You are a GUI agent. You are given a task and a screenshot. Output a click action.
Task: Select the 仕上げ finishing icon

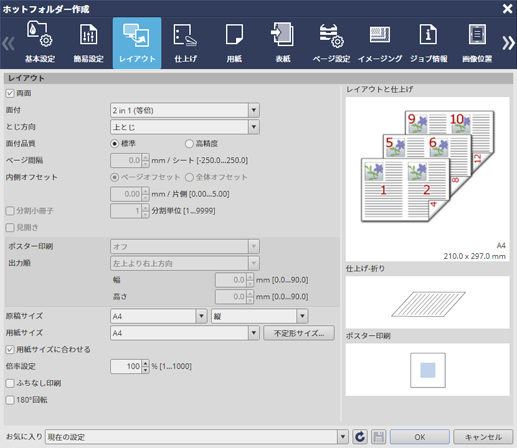coord(186,43)
